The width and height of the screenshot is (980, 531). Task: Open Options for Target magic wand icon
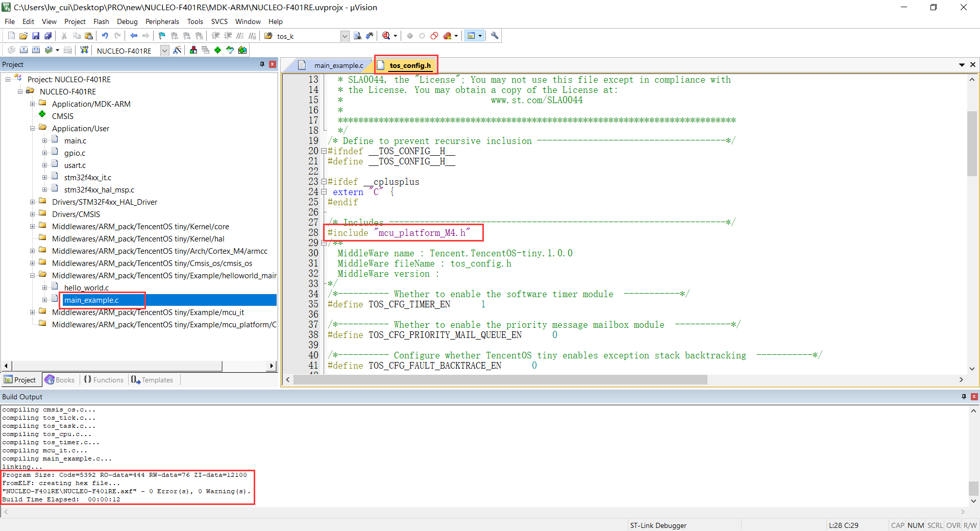pos(177,50)
